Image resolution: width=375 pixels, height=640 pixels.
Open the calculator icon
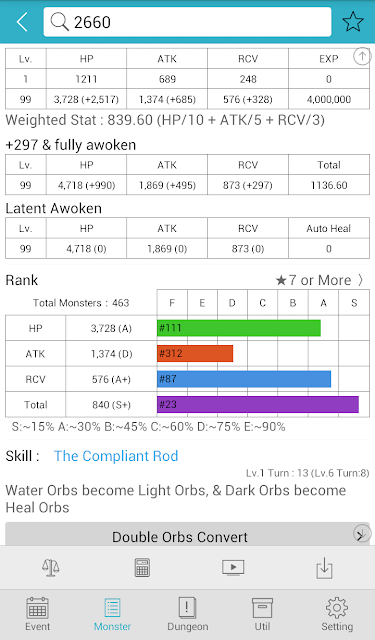(x=142, y=567)
